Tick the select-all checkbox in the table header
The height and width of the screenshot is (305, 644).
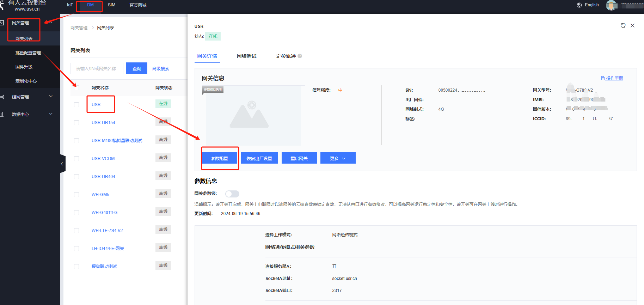click(x=76, y=88)
